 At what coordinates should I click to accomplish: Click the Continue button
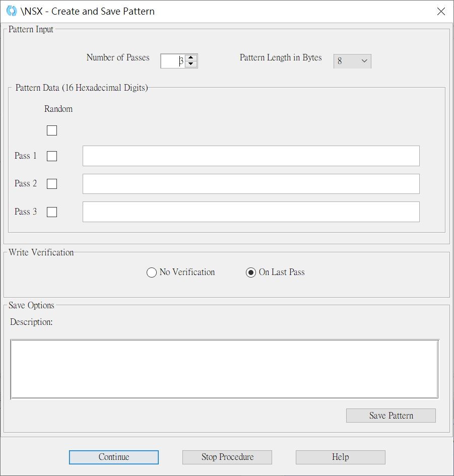pos(114,457)
